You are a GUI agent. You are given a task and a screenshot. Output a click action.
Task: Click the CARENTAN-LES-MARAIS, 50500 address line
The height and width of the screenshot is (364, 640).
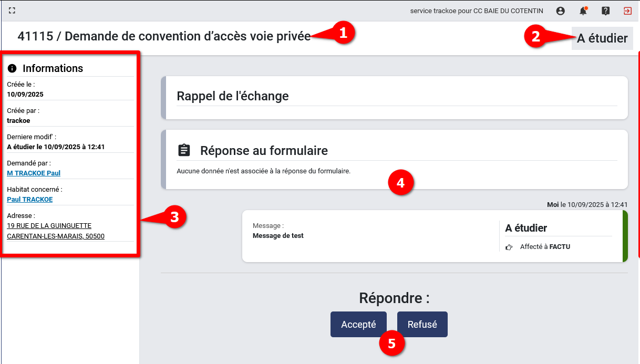(x=56, y=236)
